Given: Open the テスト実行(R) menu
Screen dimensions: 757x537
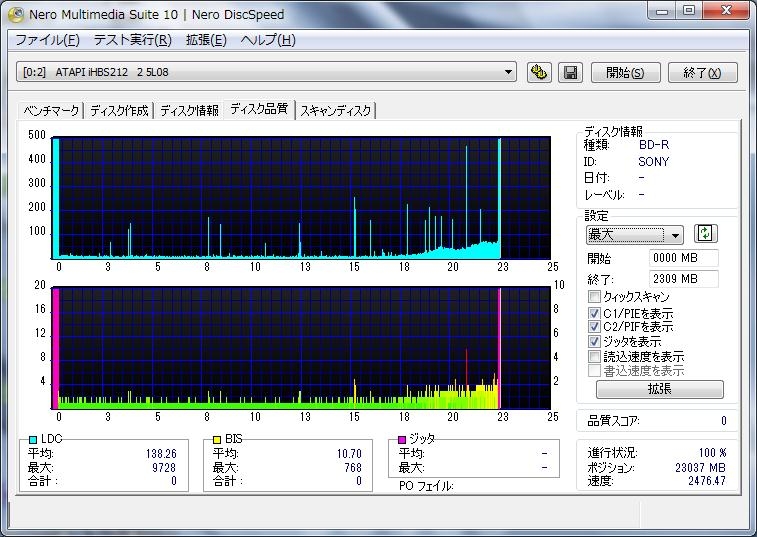Looking at the screenshot, I should tap(133, 40).
